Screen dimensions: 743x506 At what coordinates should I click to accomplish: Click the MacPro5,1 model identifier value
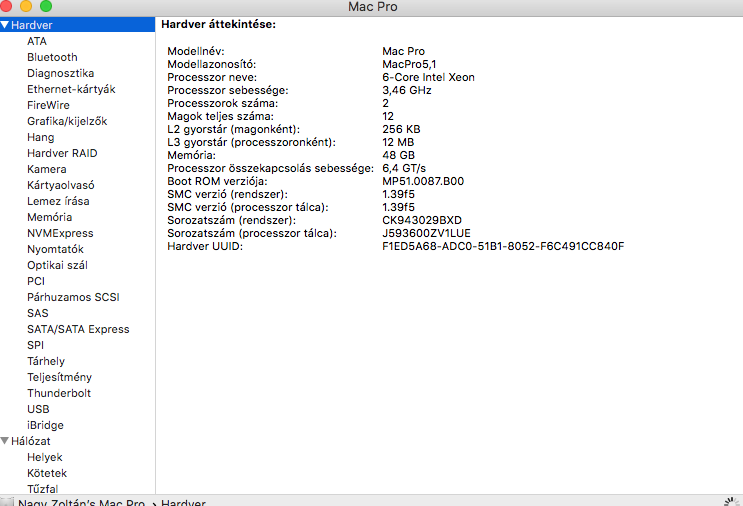pyautogui.click(x=409, y=64)
